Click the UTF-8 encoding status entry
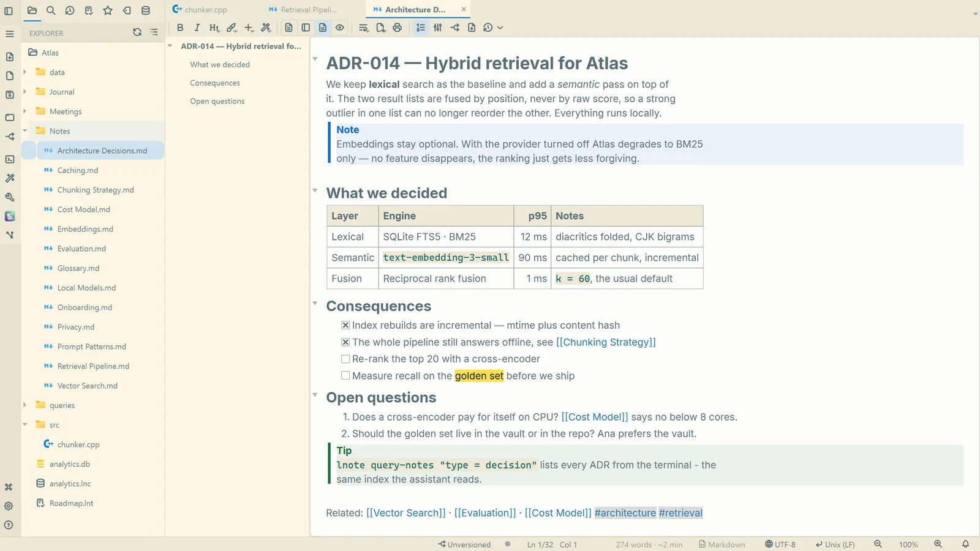 780,544
